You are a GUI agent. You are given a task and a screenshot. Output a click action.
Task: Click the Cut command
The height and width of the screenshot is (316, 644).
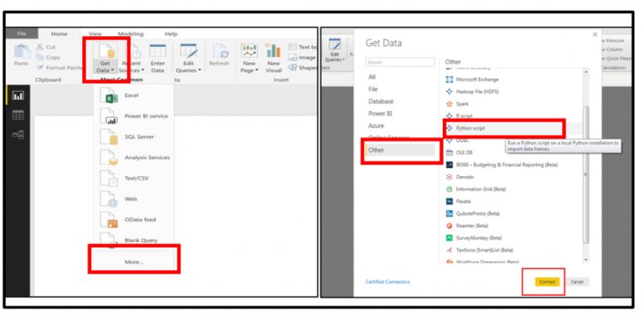coord(46,47)
